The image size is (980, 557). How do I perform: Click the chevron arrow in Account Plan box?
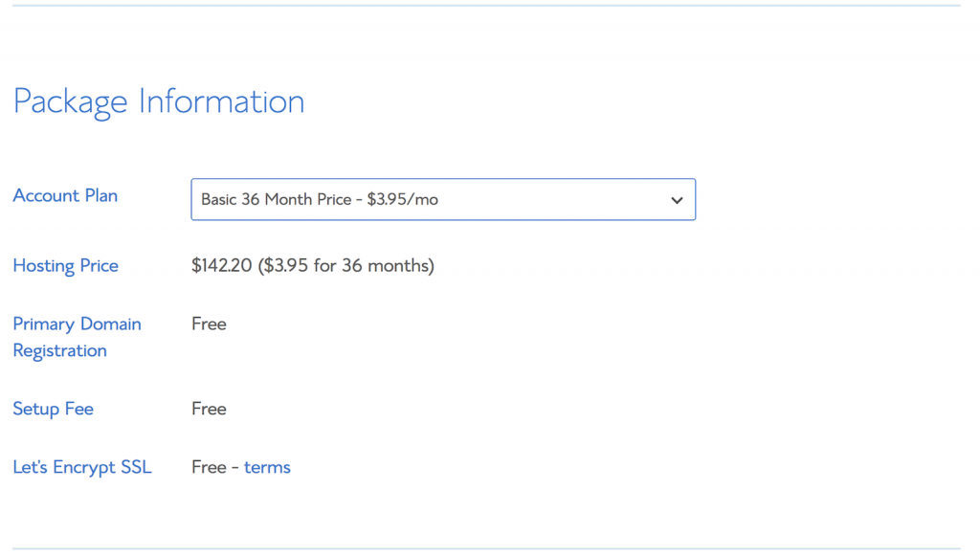pyautogui.click(x=677, y=201)
